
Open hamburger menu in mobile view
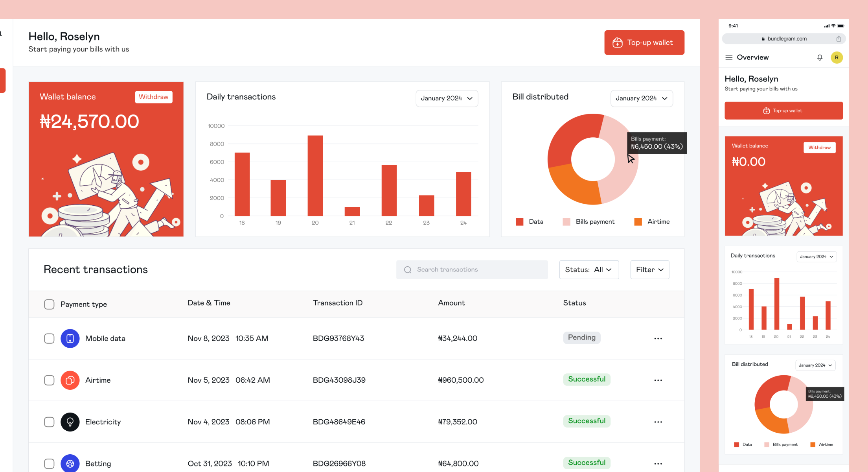[x=728, y=57]
